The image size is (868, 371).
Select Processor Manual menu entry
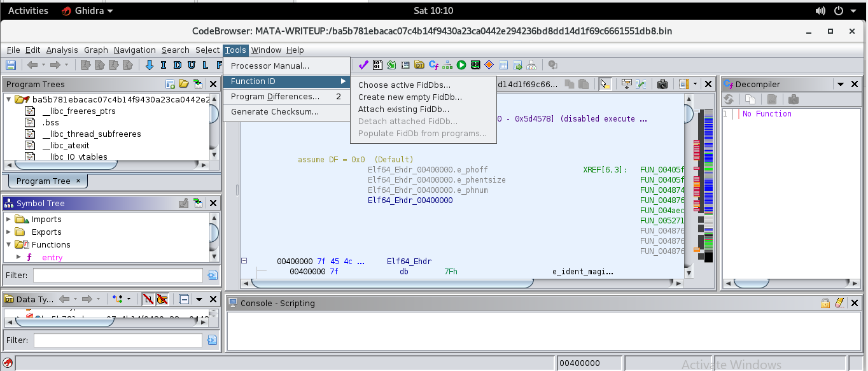click(286, 66)
